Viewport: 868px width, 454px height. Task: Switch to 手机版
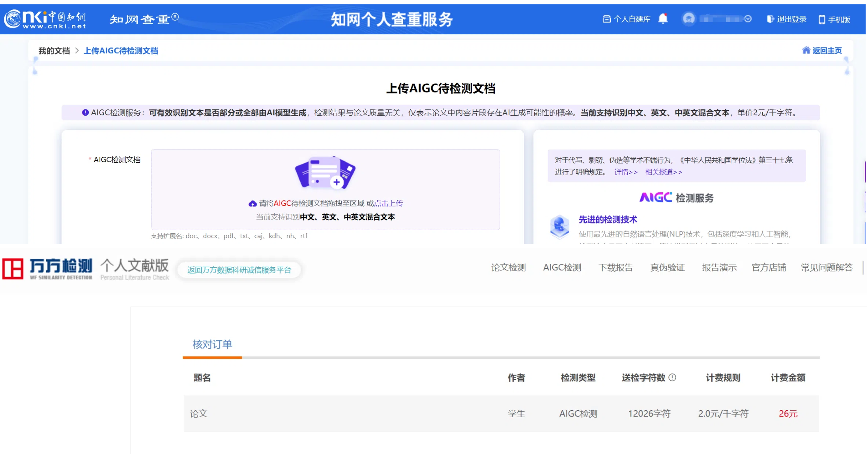click(834, 19)
